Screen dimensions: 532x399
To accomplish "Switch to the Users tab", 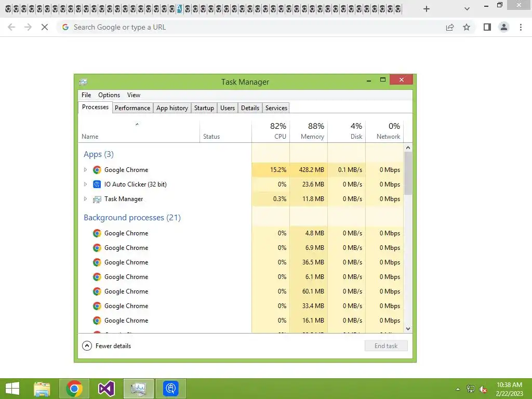I will pos(228,108).
